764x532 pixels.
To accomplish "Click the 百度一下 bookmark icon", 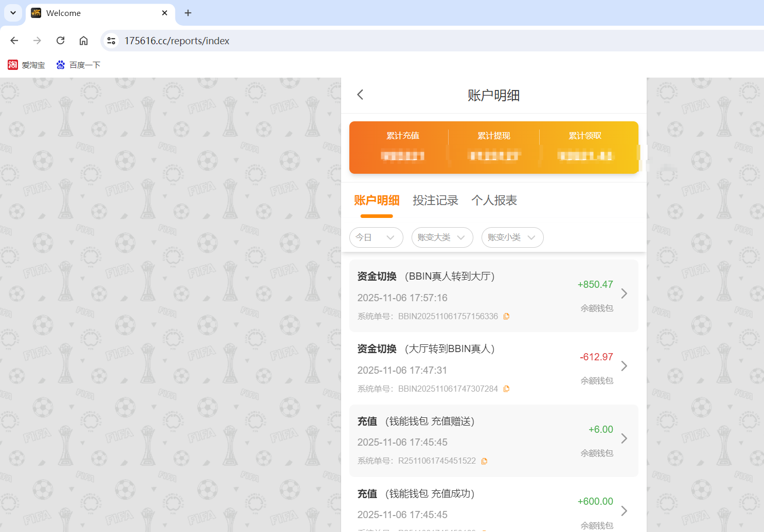I will (60, 64).
